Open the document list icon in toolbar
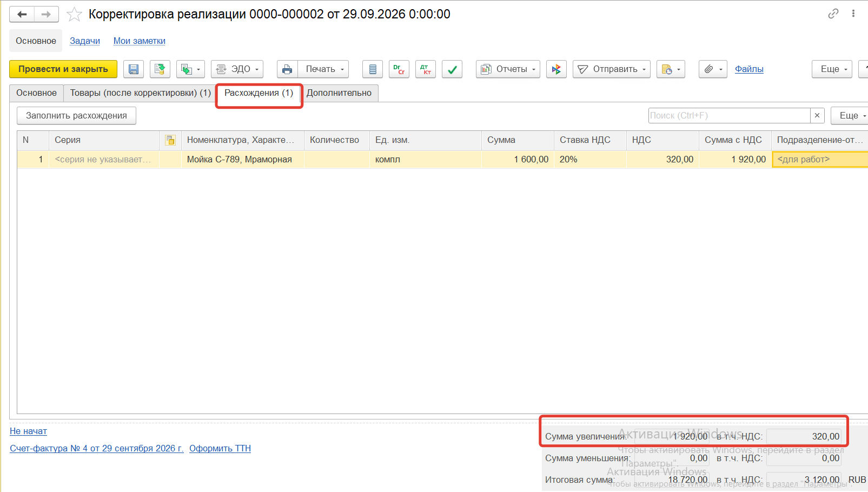 pyautogui.click(x=373, y=69)
